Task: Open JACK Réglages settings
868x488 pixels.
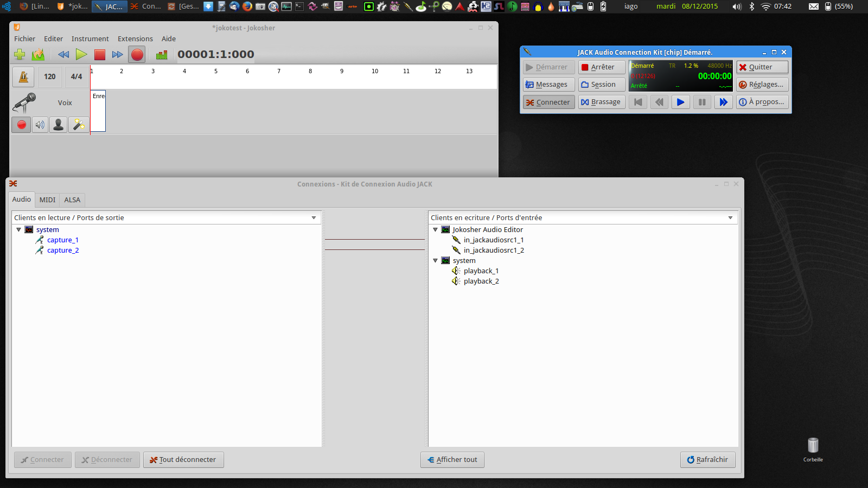Action: pyautogui.click(x=762, y=85)
